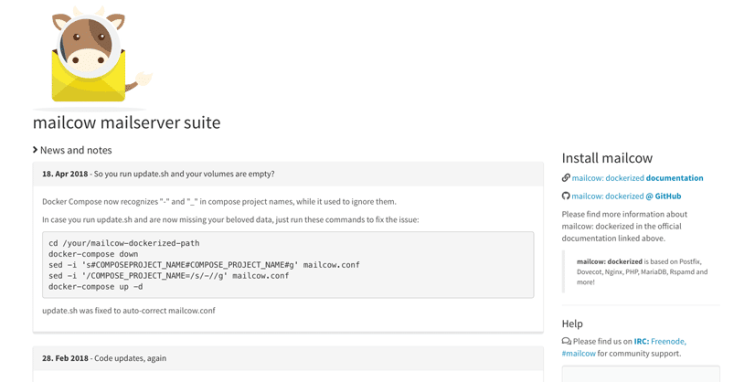Screen dimensions: 755x382
Task: Click inside the shell commands code block
Action: coord(288,264)
